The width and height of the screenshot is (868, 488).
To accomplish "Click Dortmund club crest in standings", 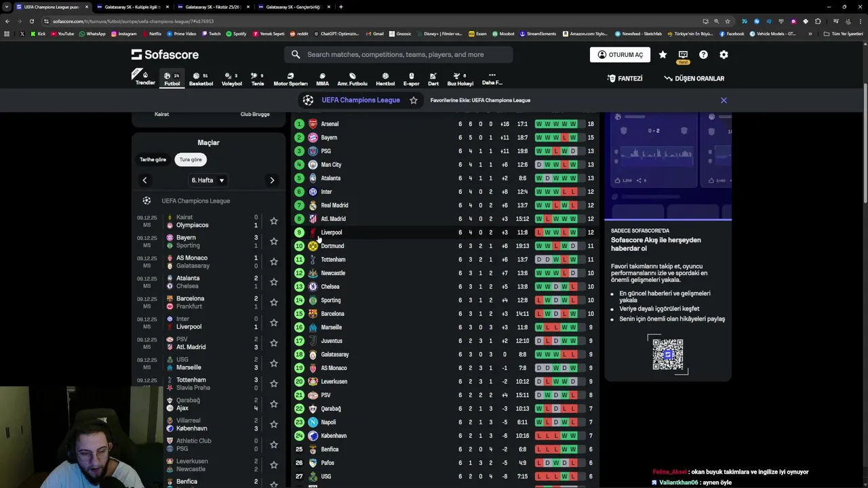I will click(x=313, y=246).
